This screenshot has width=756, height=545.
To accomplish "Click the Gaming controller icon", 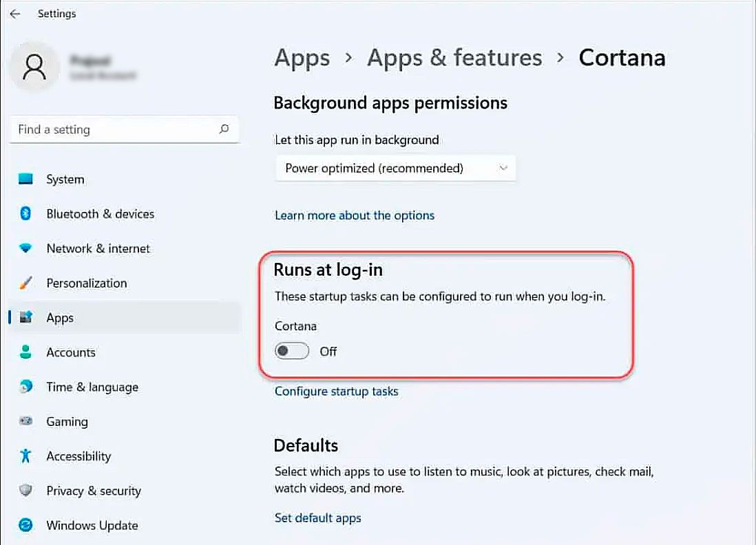I will point(25,421).
